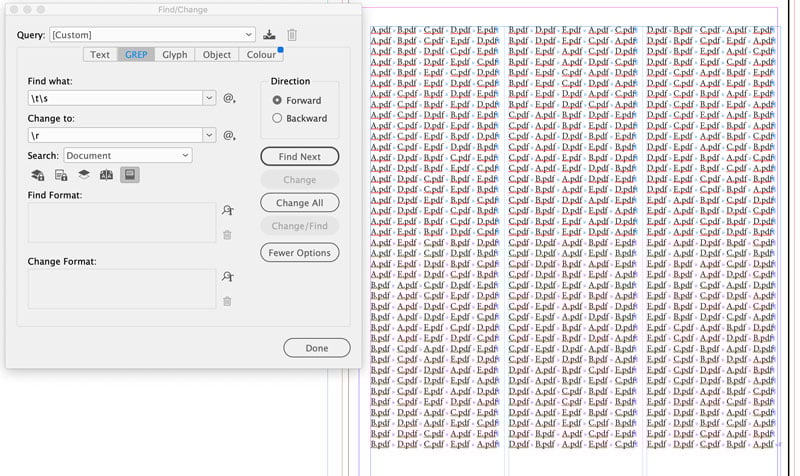The height and width of the screenshot is (476, 800).
Task: Click the Done button
Action: point(316,348)
